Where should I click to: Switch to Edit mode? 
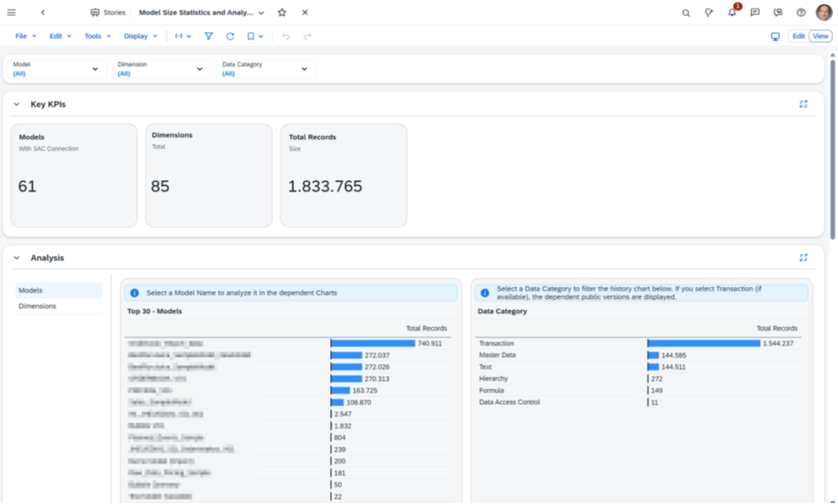click(x=798, y=36)
